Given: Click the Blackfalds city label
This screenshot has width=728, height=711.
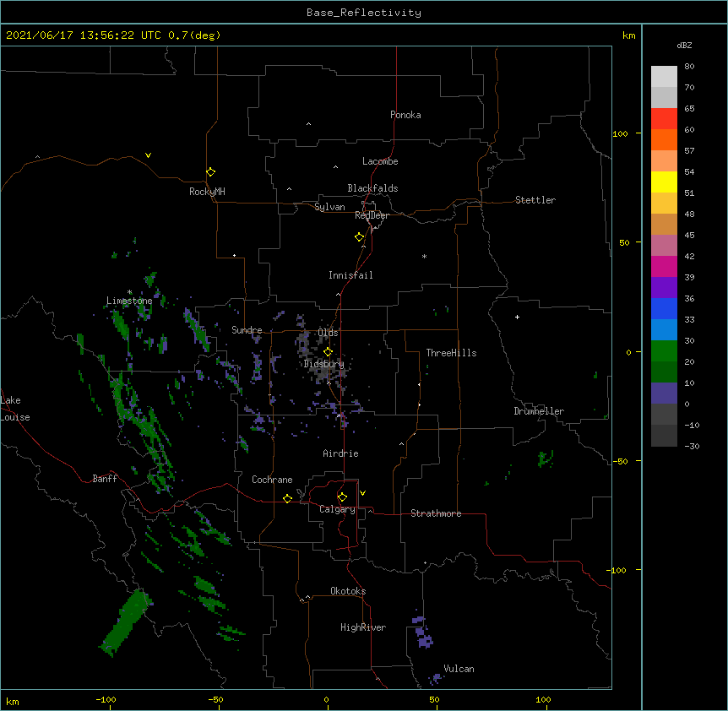Looking at the screenshot, I should [372, 188].
